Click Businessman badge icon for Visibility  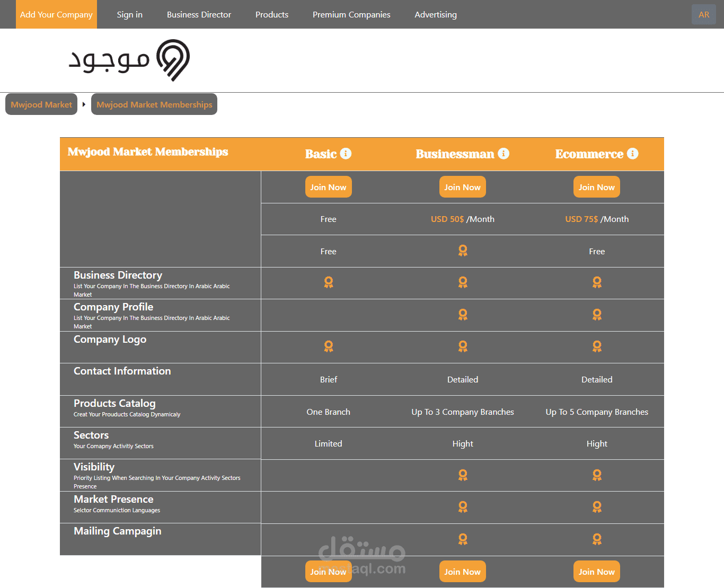463,475
